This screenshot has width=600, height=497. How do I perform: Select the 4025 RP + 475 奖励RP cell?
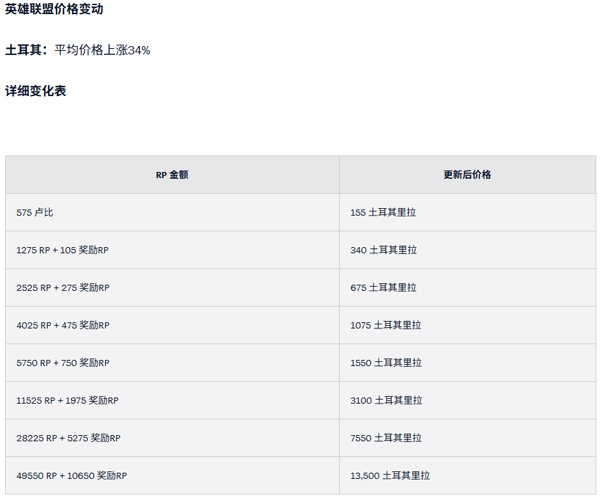point(62,325)
